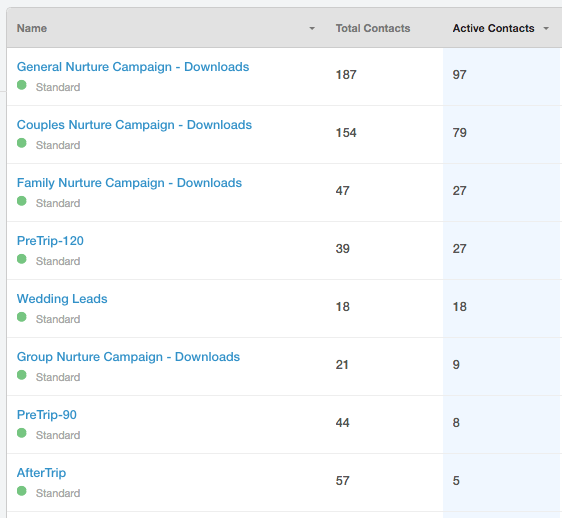Select active contacts value 8
The height and width of the screenshot is (518, 562).
456,423
